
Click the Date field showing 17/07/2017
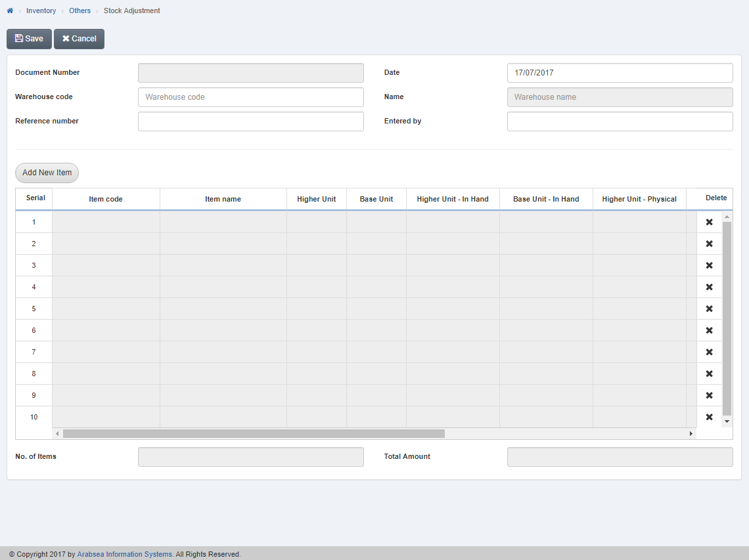click(620, 73)
